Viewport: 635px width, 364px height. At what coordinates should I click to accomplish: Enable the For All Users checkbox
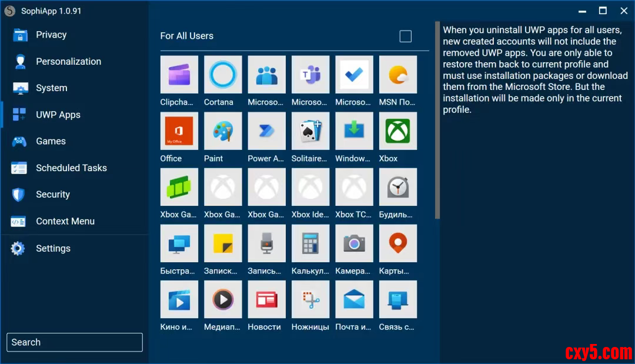405,36
